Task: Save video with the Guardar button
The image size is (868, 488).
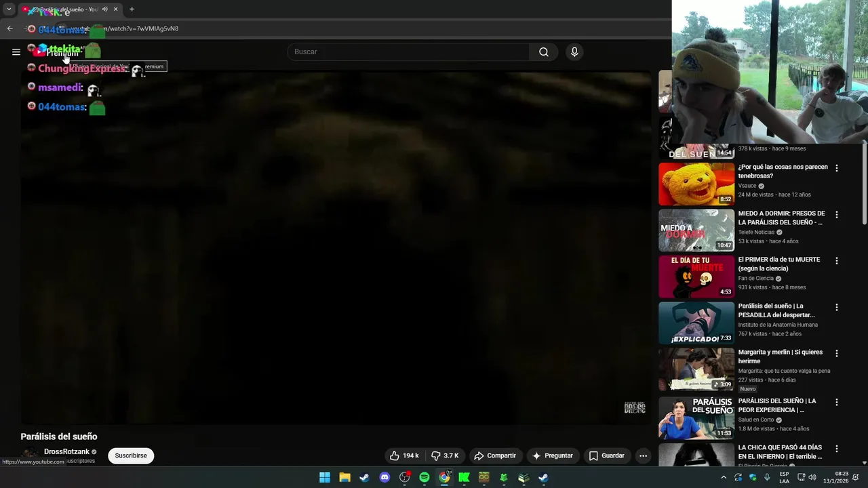Action: (x=607, y=455)
